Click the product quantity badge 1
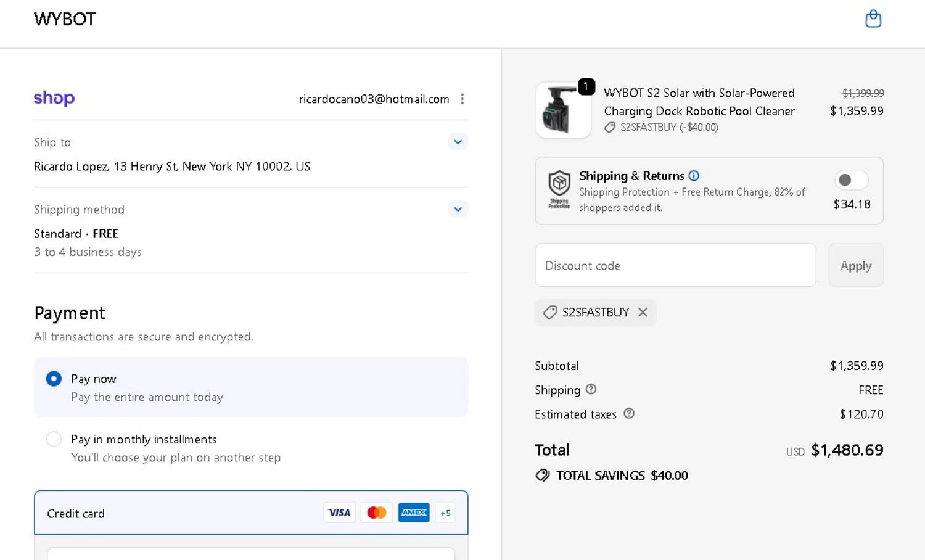925x560 pixels. [x=586, y=86]
